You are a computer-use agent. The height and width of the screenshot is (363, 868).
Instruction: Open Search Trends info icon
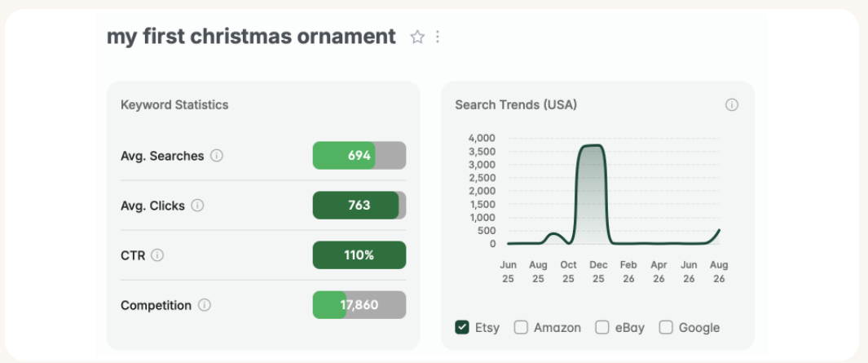(x=732, y=104)
